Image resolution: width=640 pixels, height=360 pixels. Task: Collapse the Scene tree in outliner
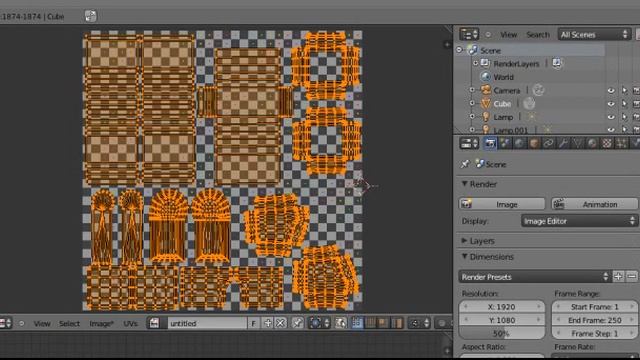point(459,50)
